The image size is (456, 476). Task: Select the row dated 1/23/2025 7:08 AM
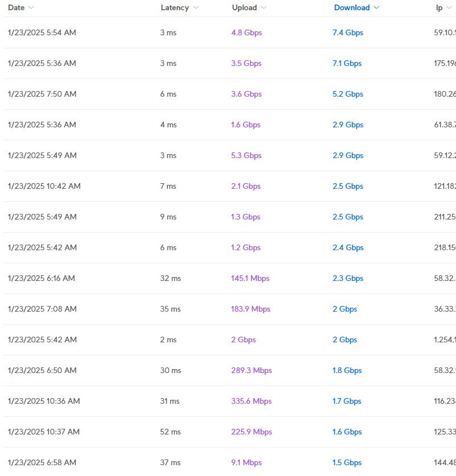tap(42, 309)
